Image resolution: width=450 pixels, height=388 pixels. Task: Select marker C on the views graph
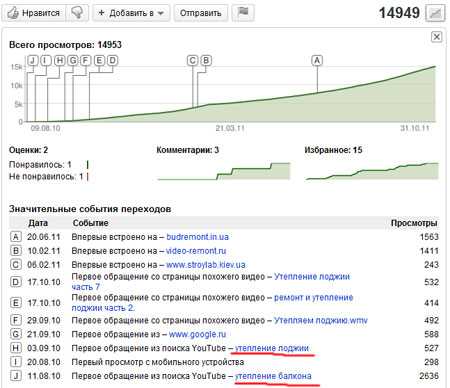click(x=192, y=60)
